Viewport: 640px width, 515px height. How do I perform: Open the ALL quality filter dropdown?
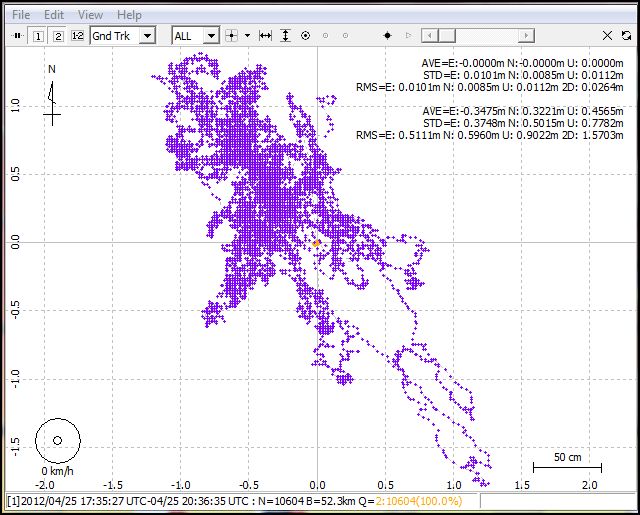pos(210,35)
